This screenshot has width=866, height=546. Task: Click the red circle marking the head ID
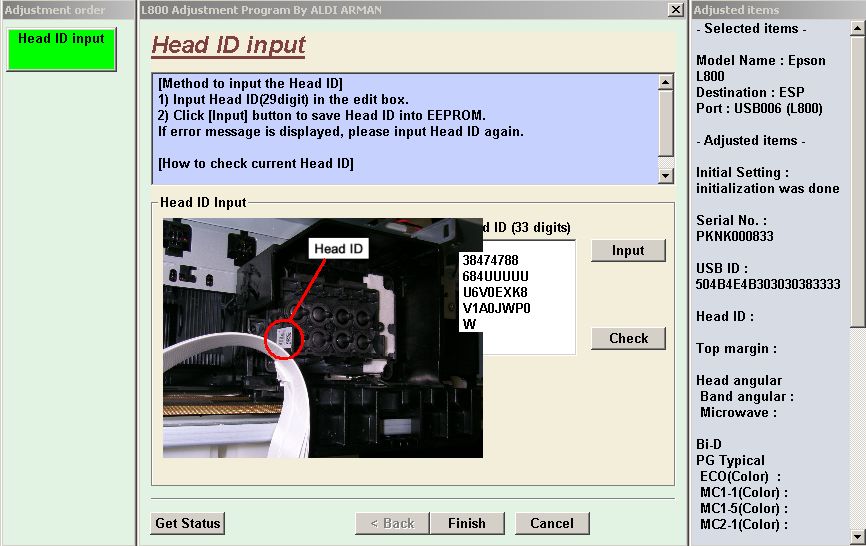[x=284, y=338]
